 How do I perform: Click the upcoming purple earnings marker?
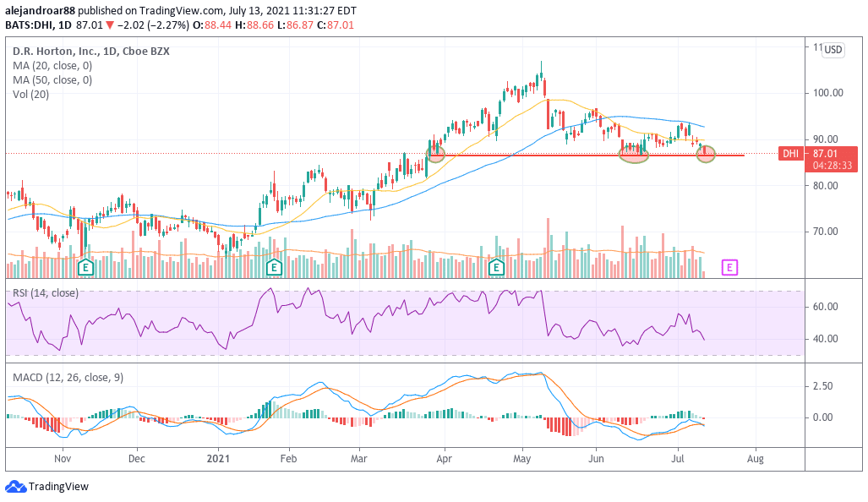click(x=729, y=268)
